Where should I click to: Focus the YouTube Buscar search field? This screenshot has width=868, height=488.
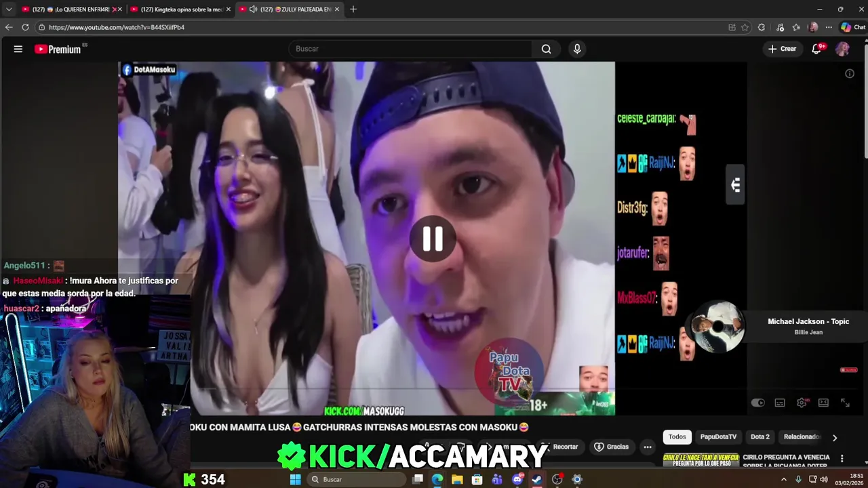click(x=410, y=49)
